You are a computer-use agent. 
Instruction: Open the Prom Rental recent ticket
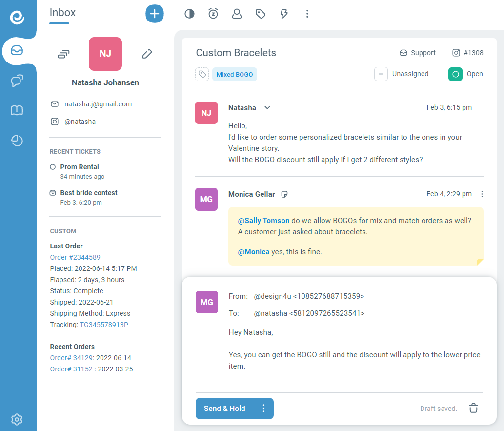coord(80,167)
